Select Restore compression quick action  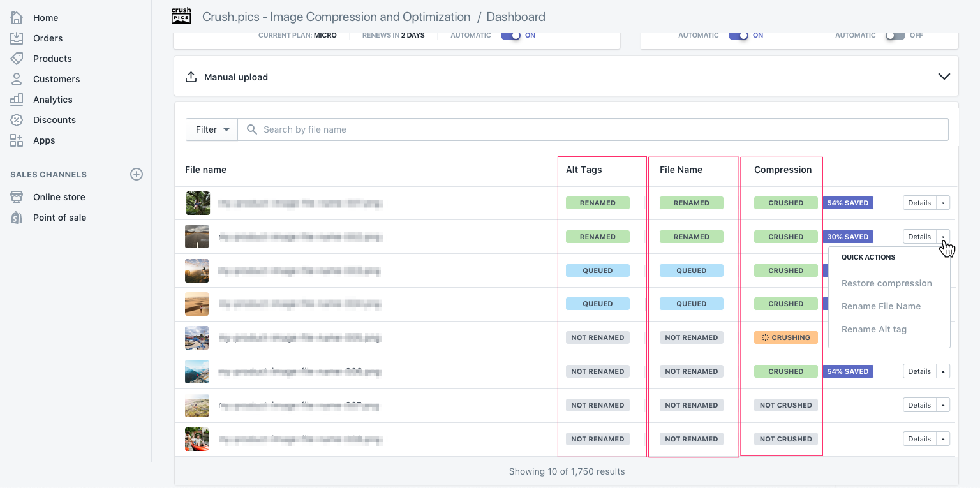tap(887, 283)
